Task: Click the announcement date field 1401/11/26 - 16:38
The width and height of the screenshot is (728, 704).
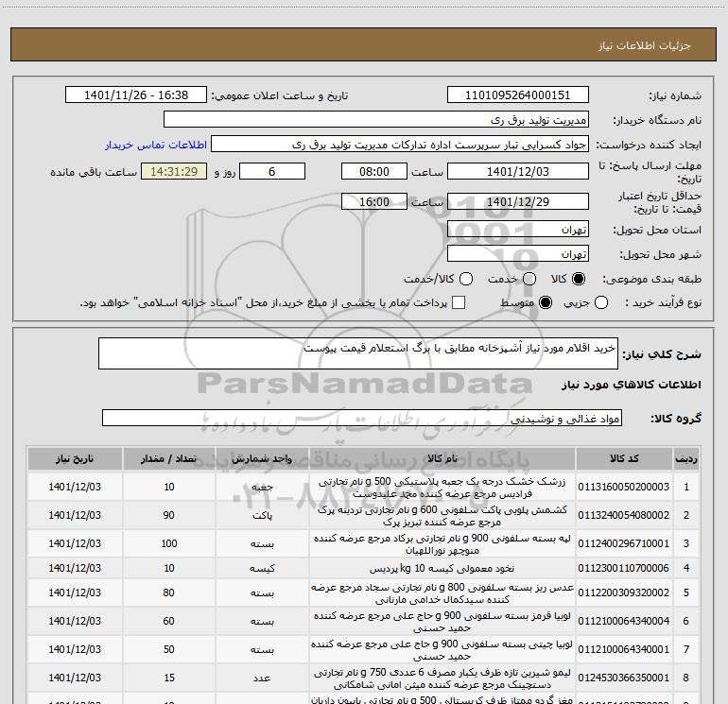Action: pos(136,95)
